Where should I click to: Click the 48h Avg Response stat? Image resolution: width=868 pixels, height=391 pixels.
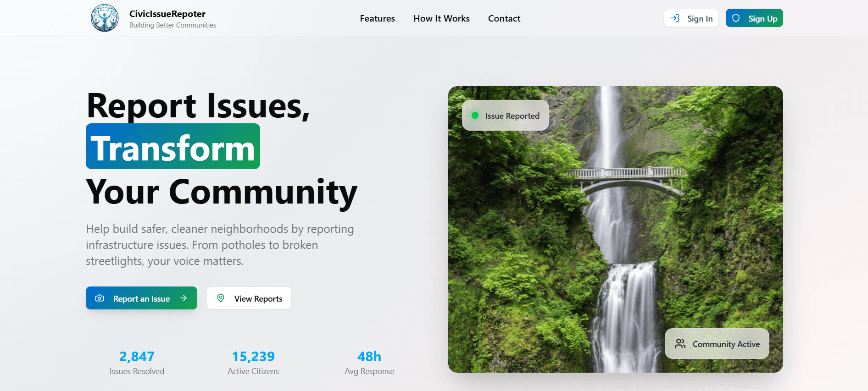[369, 363]
